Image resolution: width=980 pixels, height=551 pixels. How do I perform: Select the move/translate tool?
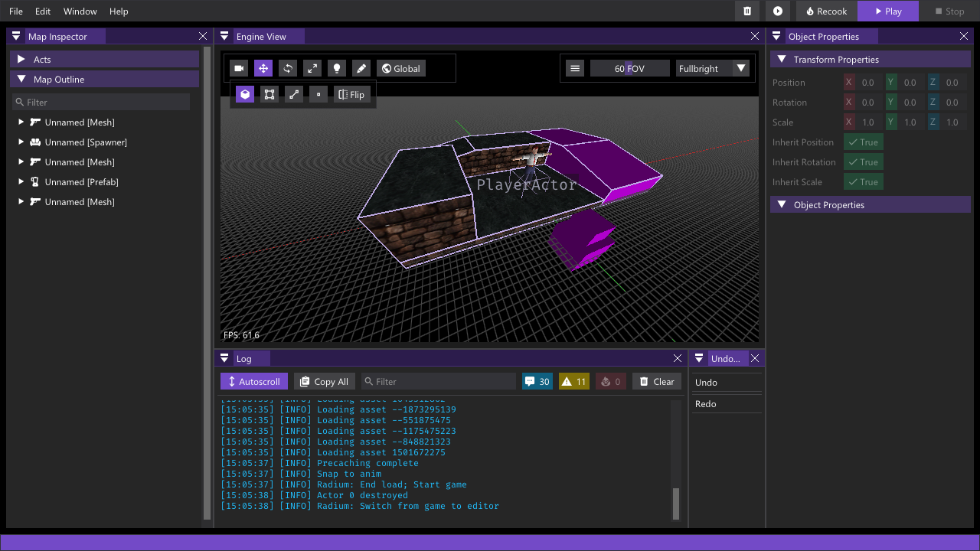pos(263,68)
